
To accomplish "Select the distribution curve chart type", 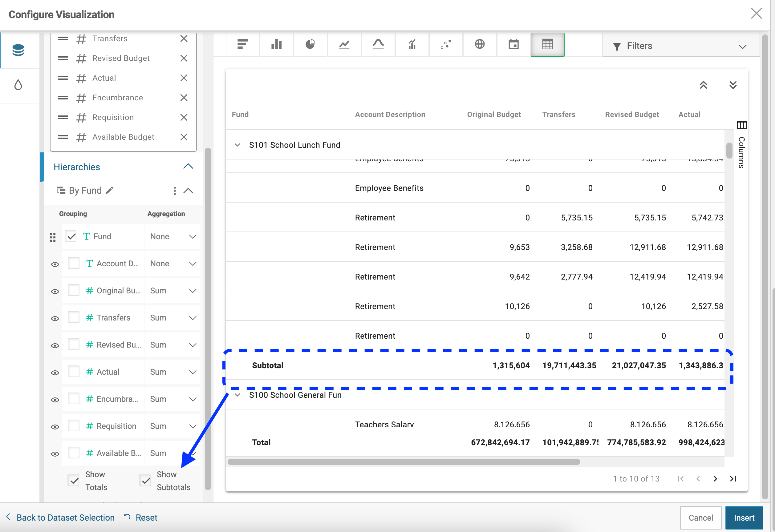I will click(379, 44).
